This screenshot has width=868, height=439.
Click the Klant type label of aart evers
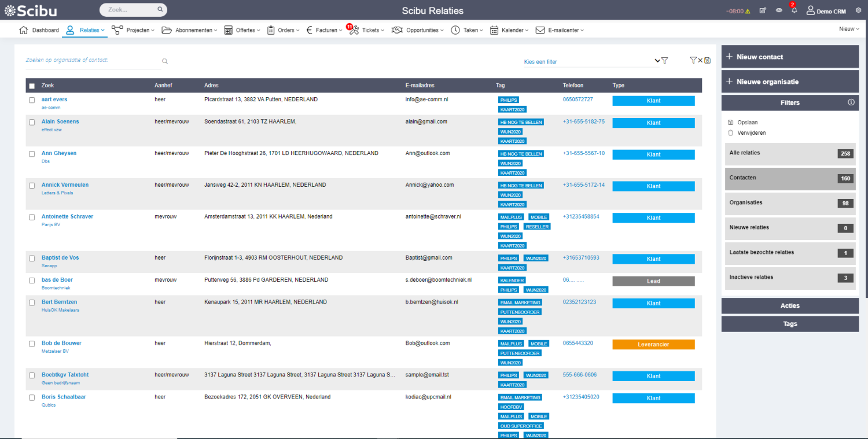653,101
